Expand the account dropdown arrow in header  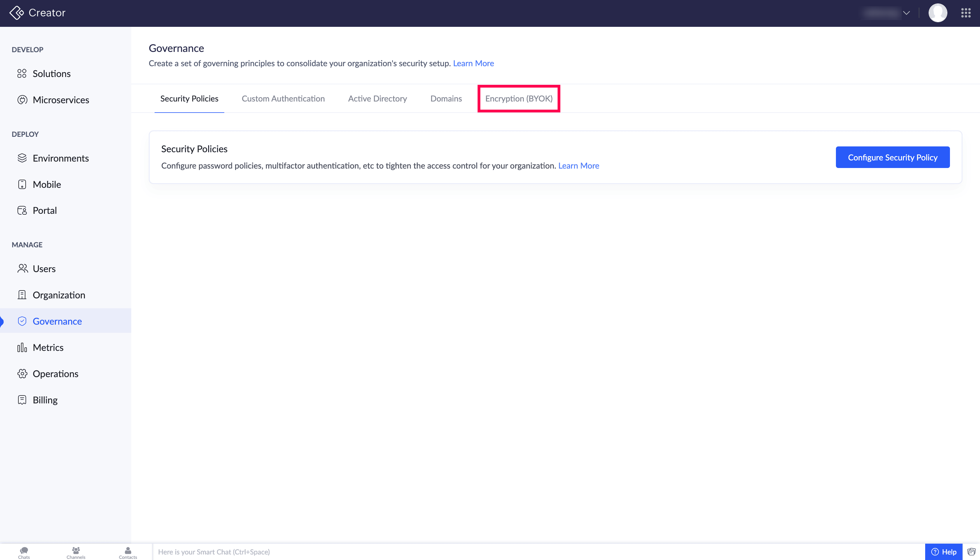pos(907,13)
